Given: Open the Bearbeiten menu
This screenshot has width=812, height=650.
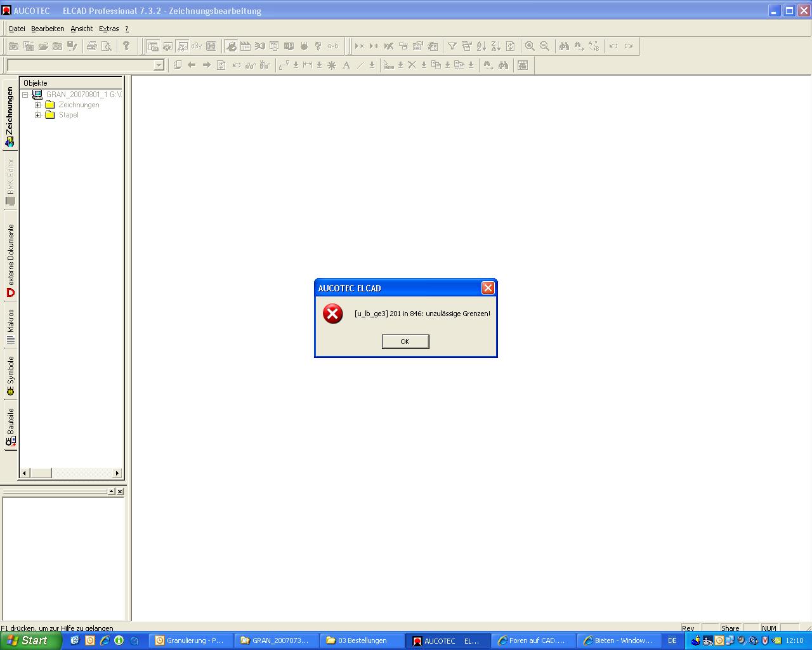Looking at the screenshot, I should pyautogui.click(x=48, y=29).
